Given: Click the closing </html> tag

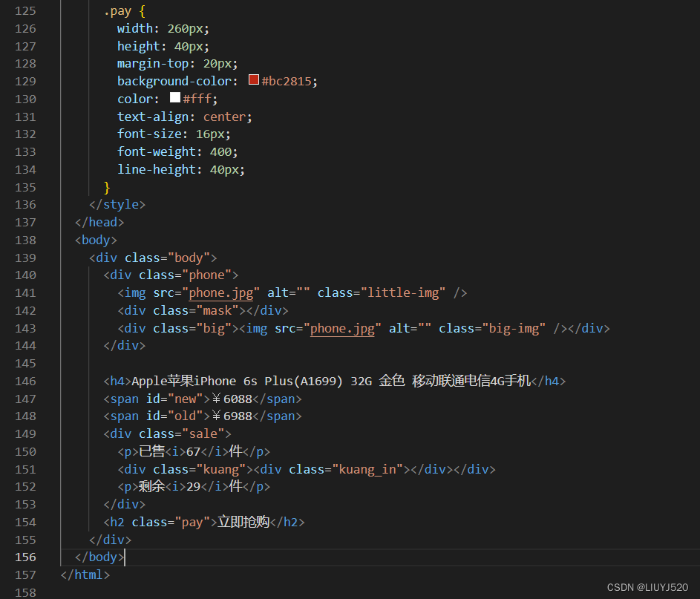Looking at the screenshot, I should tap(85, 575).
